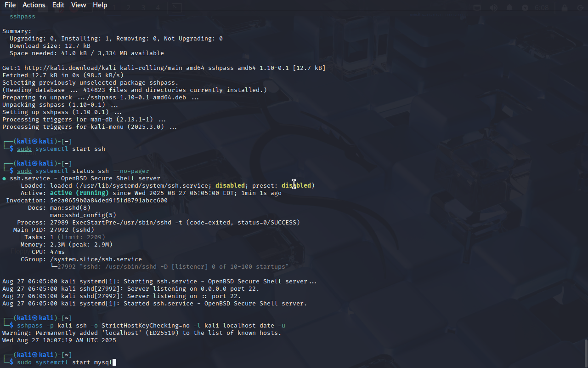The image size is (588, 368).
Task: Click the 'Wed Aug 27 10:07:19 AM UTC 2025' output
Action: tap(59, 340)
